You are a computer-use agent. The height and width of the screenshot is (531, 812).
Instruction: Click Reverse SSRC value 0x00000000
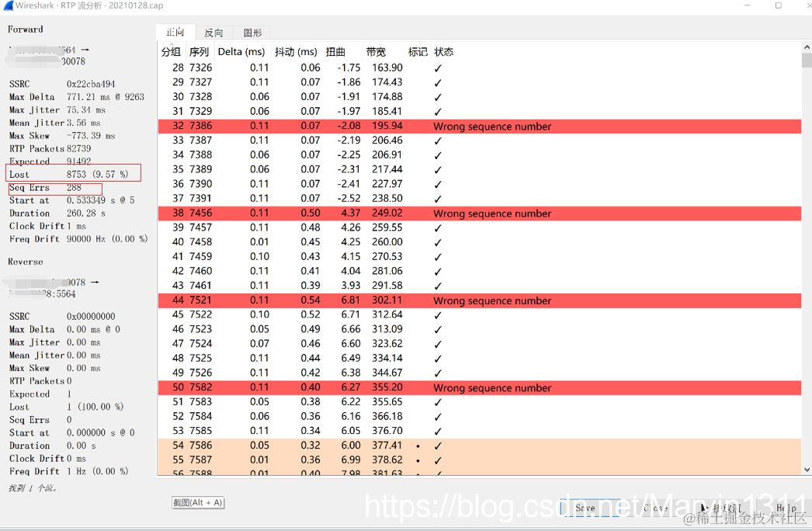[91, 317]
